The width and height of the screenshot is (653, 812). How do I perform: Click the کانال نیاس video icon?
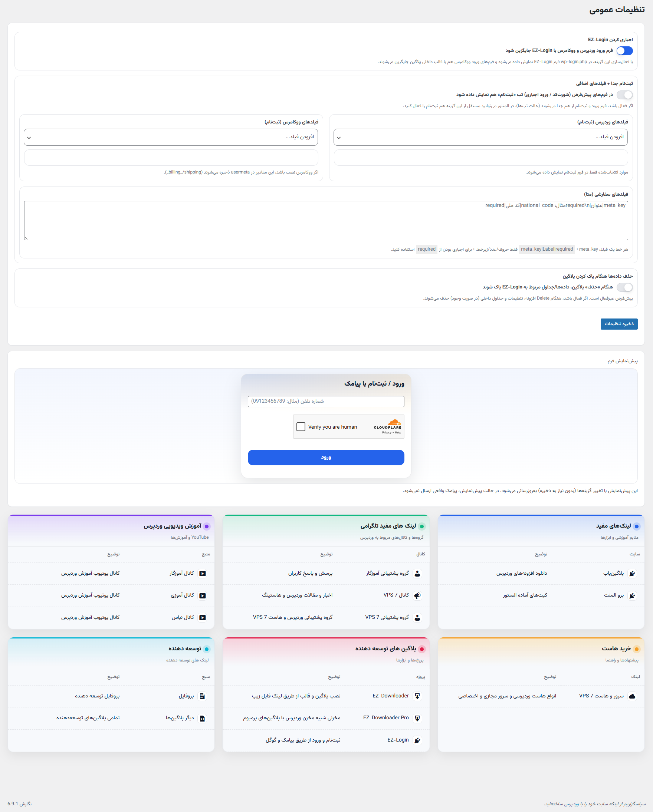202,618
